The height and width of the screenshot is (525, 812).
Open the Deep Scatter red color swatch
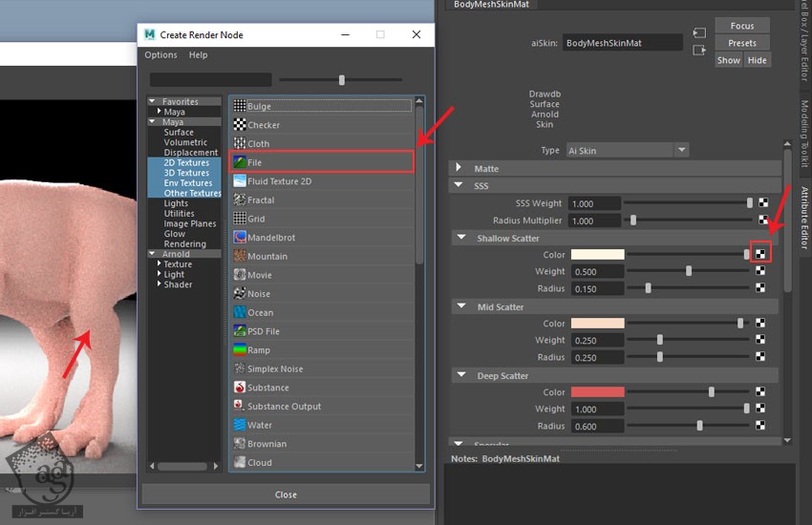598,392
